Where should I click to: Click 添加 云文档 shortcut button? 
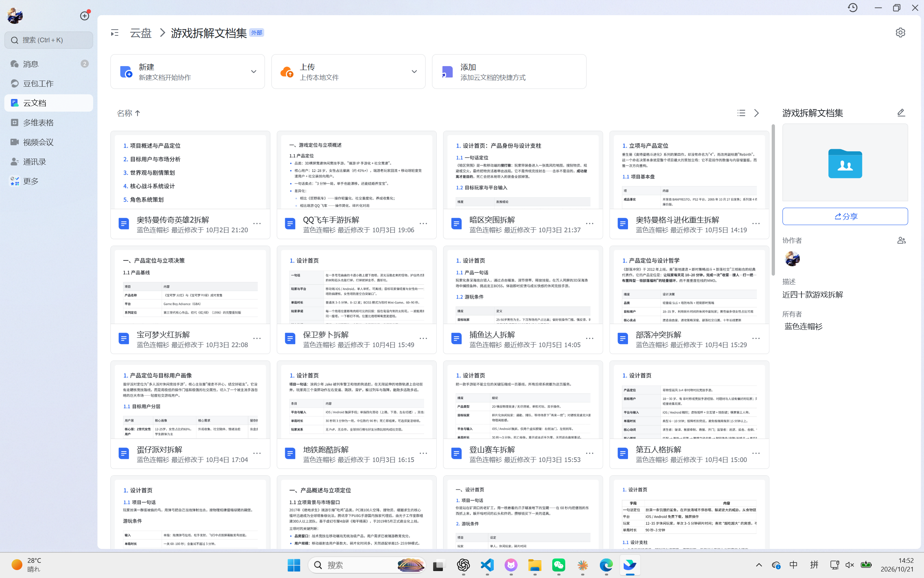(509, 72)
